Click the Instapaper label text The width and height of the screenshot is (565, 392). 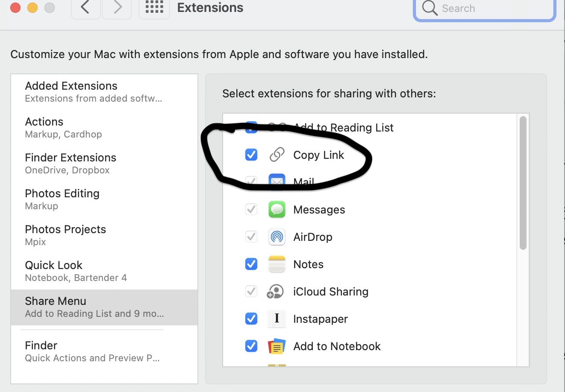pyautogui.click(x=321, y=319)
